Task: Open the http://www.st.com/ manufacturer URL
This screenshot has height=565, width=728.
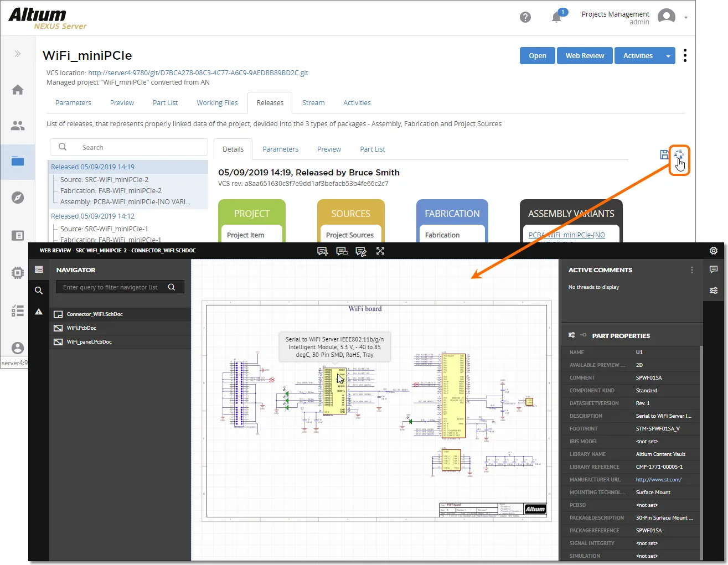Action: point(658,480)
